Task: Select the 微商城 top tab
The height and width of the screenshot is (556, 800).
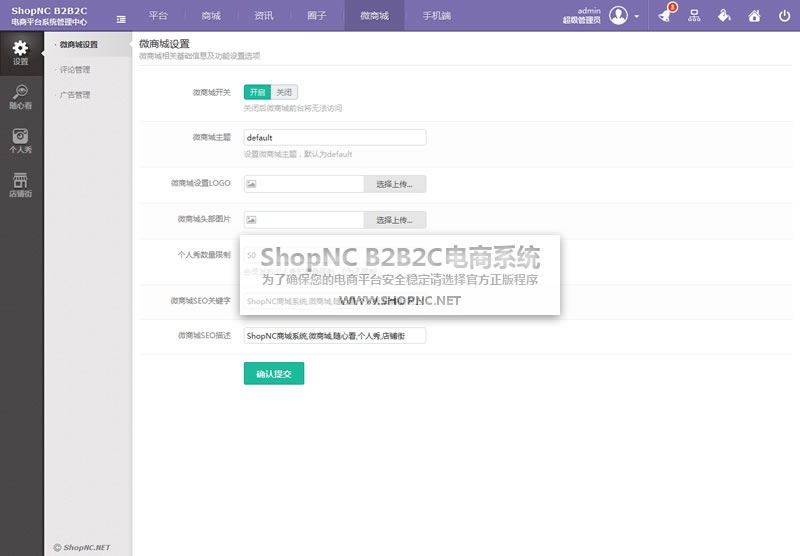Action: pyautogui.click(x=374, y=16)
